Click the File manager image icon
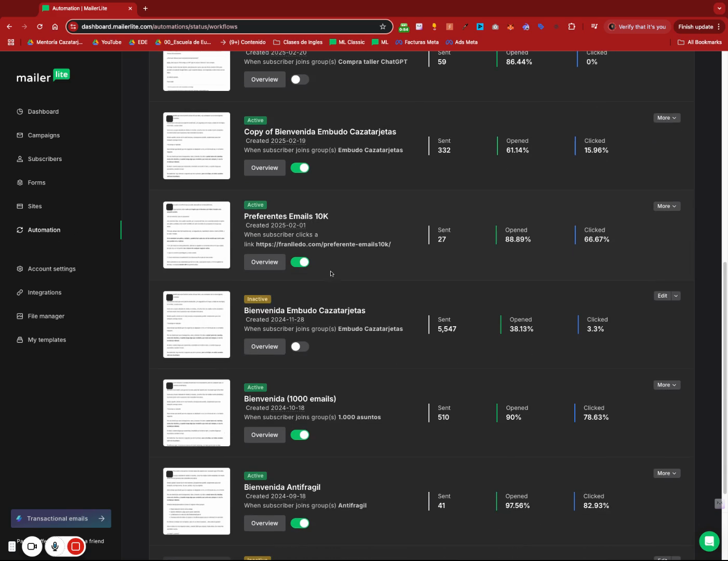 tap(20, 316)
